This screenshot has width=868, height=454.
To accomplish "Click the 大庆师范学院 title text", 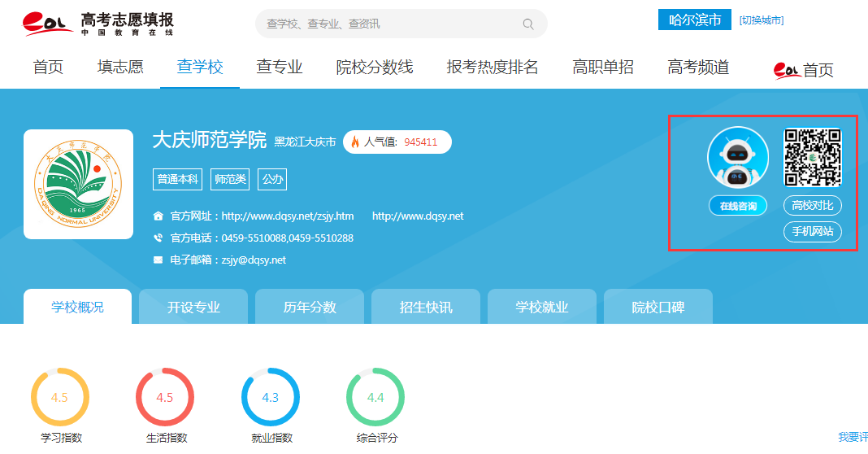I will click(x=209, y=140).
